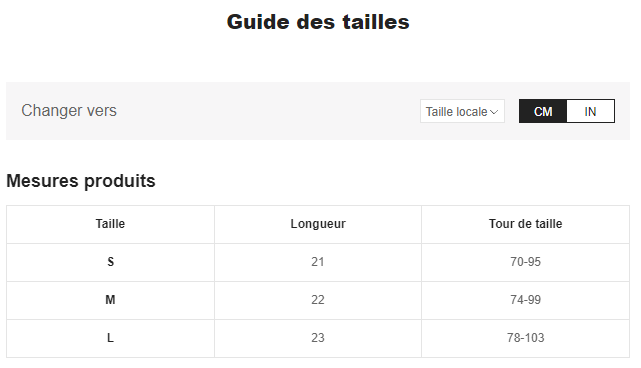Click the waist range 74-99
Screen dimensions: 641x368
[x=525, y=300]
